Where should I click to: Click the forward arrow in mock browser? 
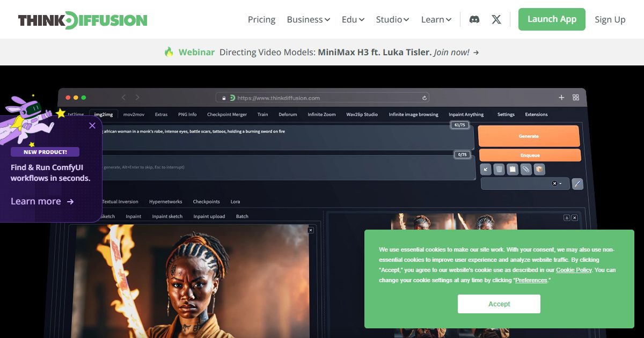coord(137,97)
